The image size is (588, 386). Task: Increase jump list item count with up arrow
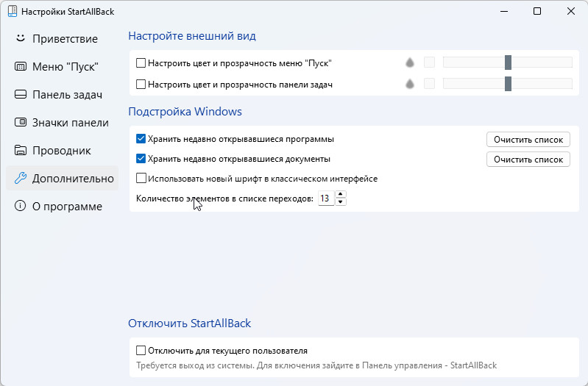point(340,194)
